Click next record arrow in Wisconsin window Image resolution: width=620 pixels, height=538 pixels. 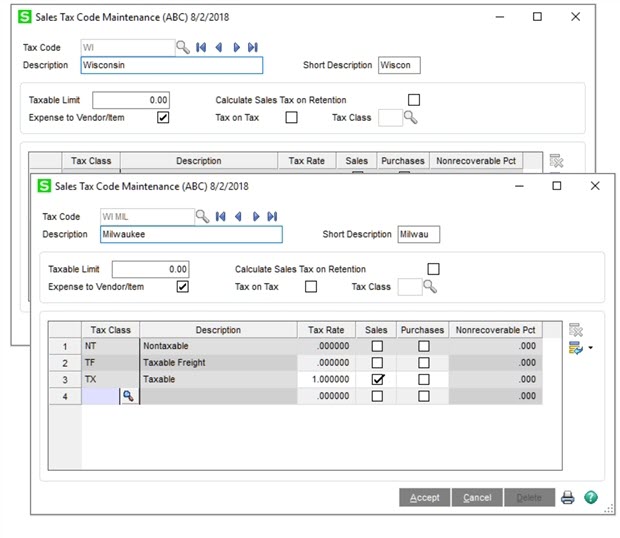pyautogui.click(x=236, y=47)
